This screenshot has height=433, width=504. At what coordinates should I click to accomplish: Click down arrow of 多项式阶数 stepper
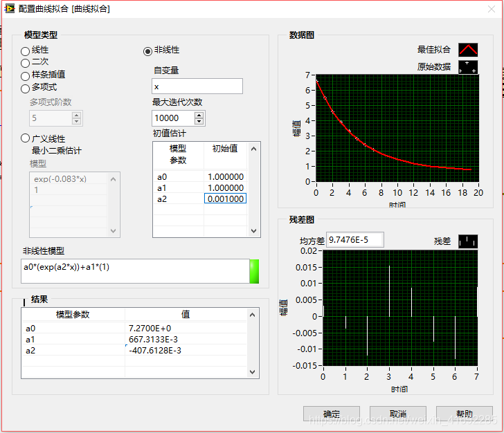click(76, 121)
